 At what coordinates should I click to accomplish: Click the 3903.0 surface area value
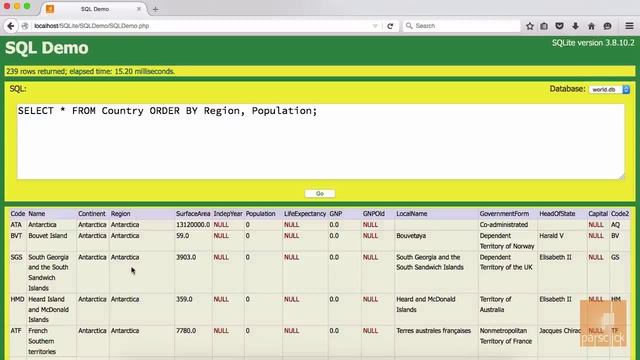[186, 257]
